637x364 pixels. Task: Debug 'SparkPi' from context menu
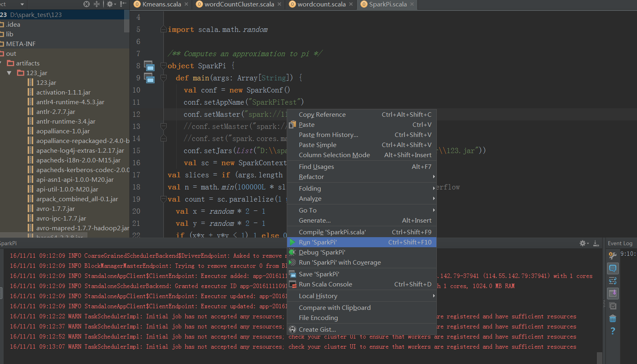pyautogui.click(x=362, y=252)
